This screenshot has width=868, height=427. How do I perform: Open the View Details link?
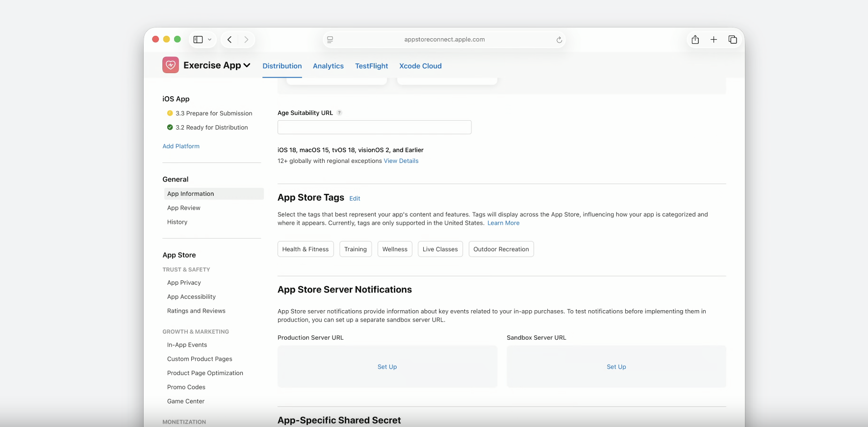click(x=401, y=161)
